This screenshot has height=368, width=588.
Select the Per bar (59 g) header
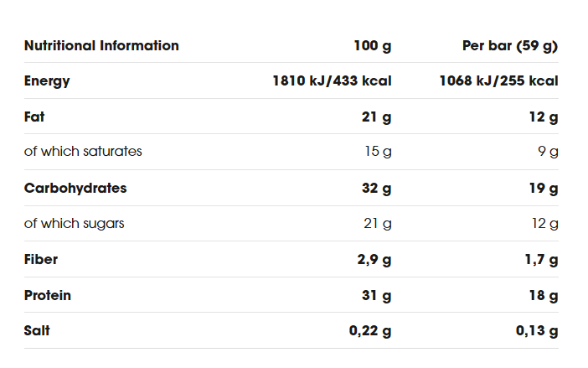[510, 46]
